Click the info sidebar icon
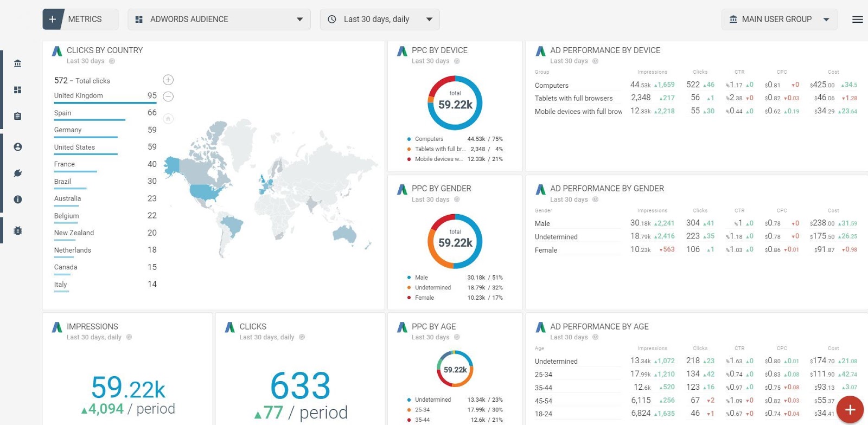The image size is (868, 425). coord(18,199)
